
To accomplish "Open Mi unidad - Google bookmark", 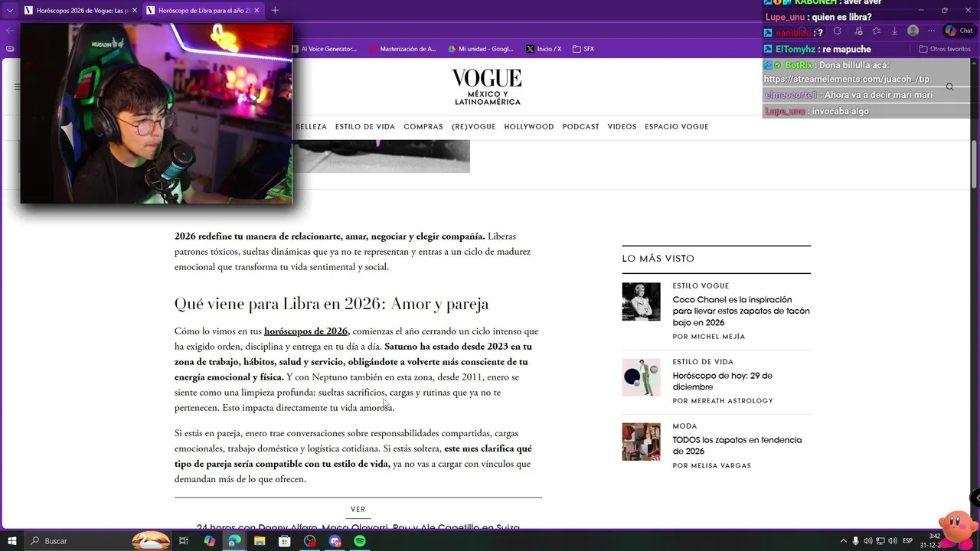I will coord(481,49).
